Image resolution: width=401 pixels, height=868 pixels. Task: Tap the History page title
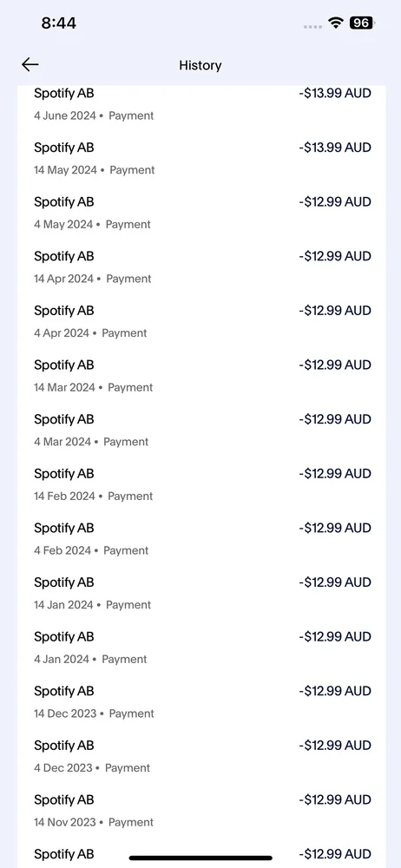(x=200, y=65)
